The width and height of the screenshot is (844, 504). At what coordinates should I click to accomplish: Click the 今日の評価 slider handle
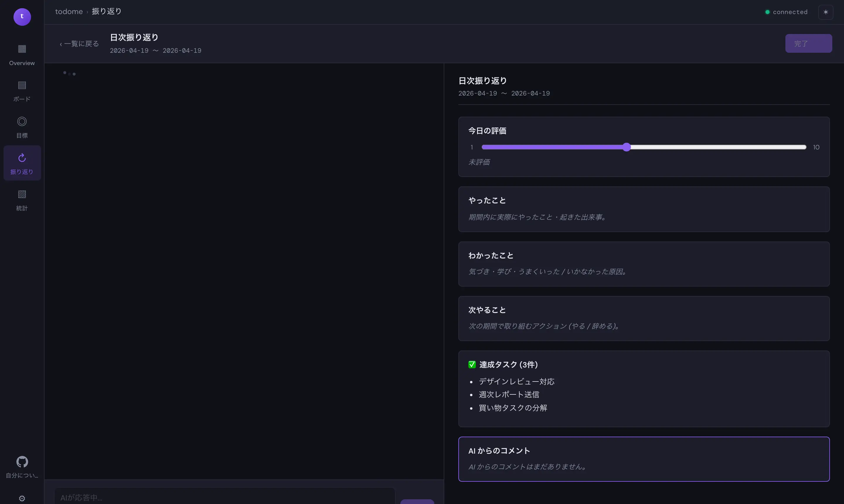coord(627,147)
